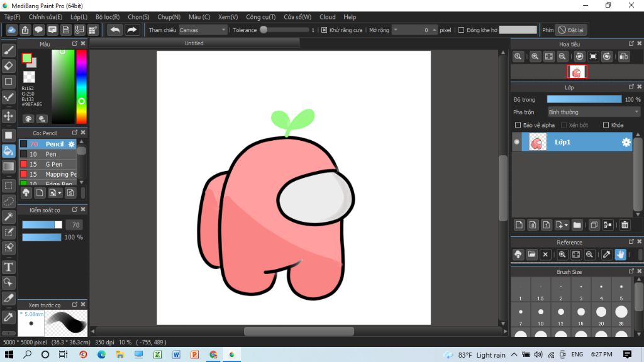Undock the Kiểm soát cọ panel
This screenshot has width=644, height=362.
[x=75, y=209]
